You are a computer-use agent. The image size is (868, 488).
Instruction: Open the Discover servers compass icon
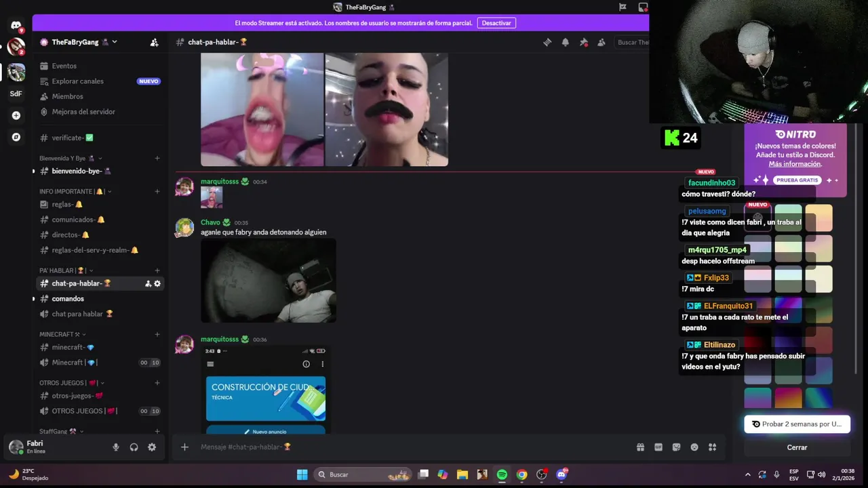point(16,137)
